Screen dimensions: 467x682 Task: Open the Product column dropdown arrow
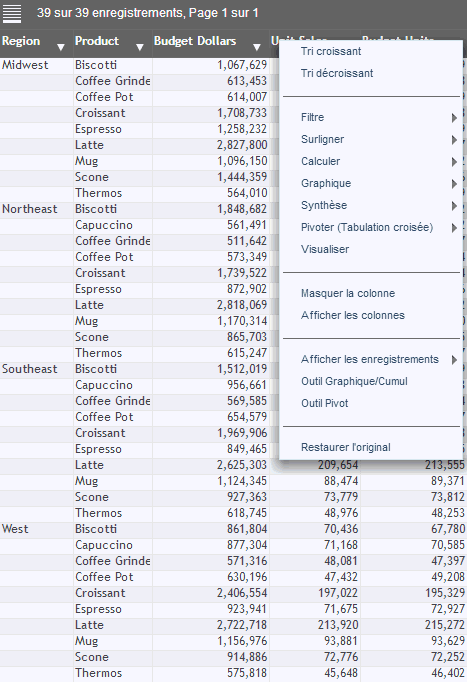tap(140, 47)
